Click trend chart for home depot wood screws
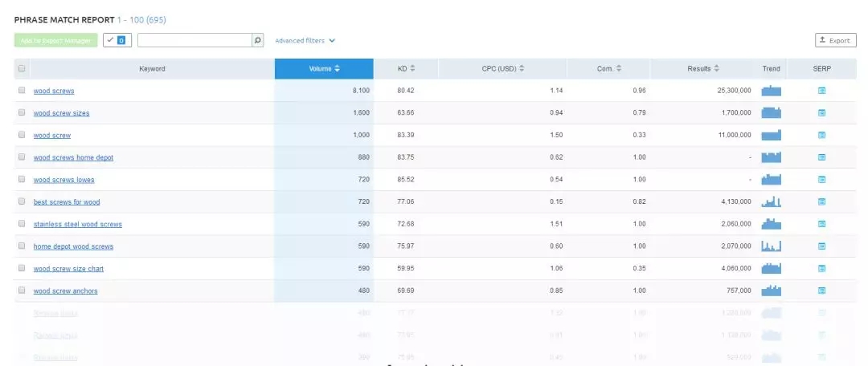The height and width of the screenshot is (366, 868). point(771,246)
